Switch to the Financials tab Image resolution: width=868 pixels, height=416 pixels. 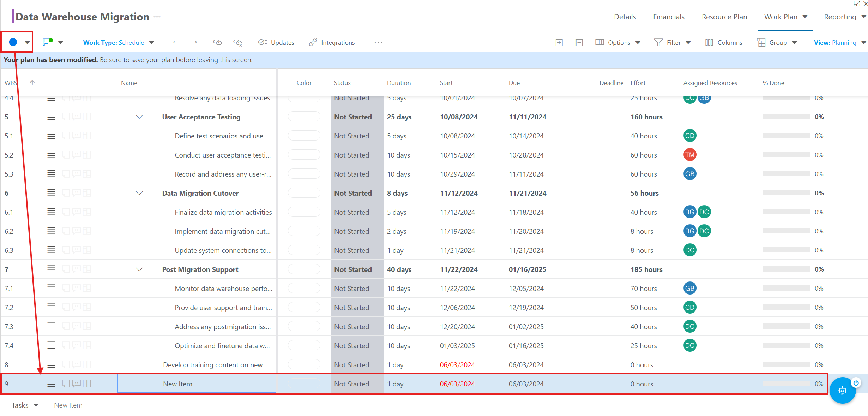coord(669,17)
